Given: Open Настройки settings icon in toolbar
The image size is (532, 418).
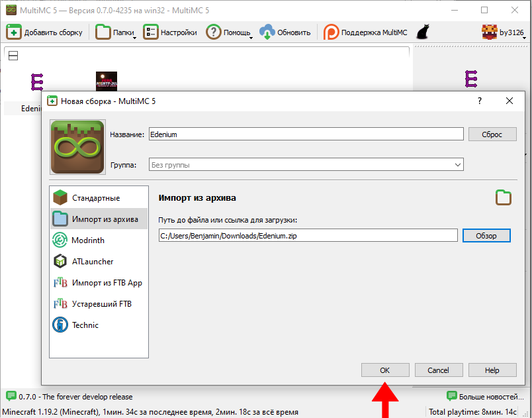Looking at the screenshot, I should (151, 32).
